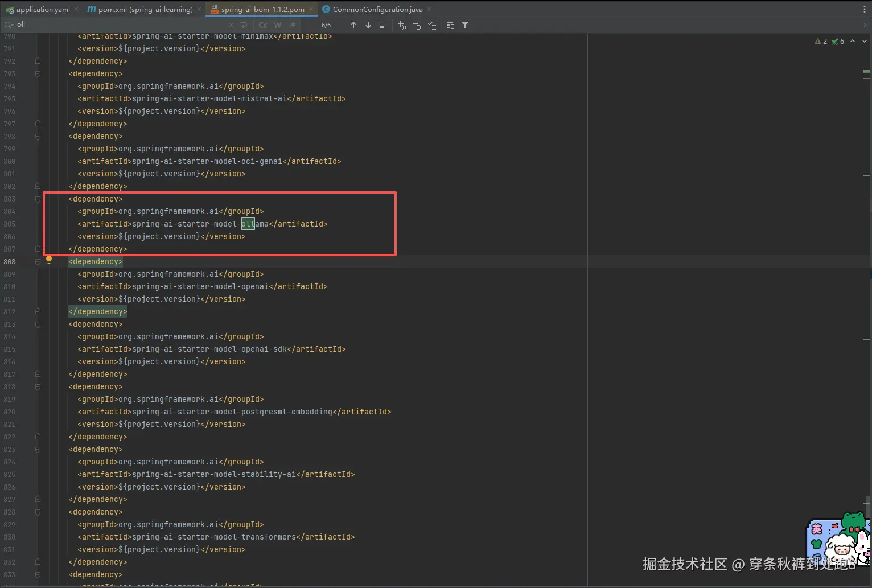The width and height of the screenshot is (872, 588).
Task: Open search history via magnifier icon
Action: (x=9, y=25)
